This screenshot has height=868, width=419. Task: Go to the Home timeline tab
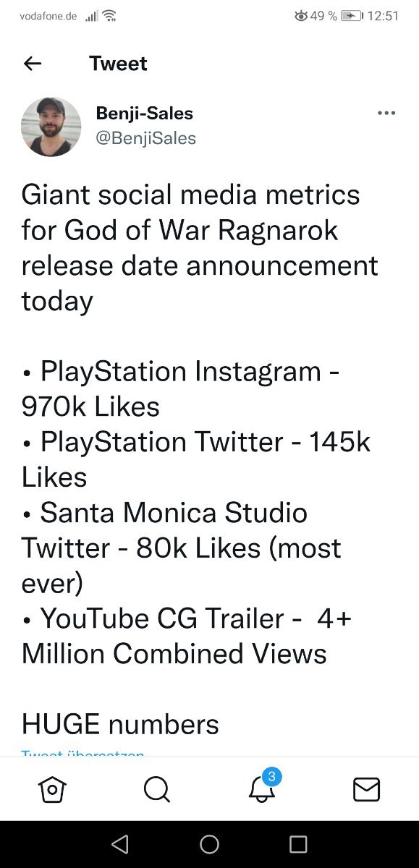[52, 789]
